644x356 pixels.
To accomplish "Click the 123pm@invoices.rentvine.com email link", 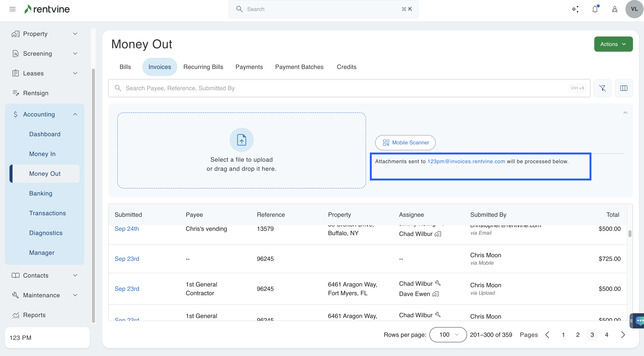I will click(x=466, y=161).
